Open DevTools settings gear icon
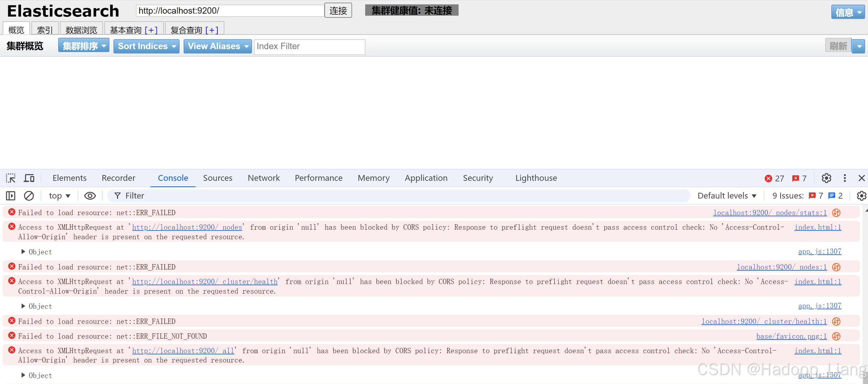868x384 pixels. click(826, 178)
